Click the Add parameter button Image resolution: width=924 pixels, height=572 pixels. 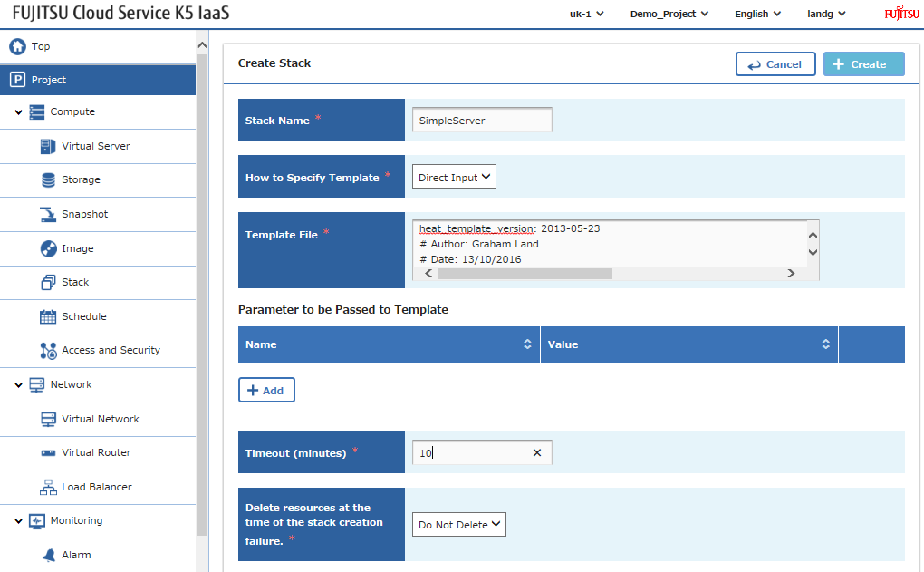coord(266,390)
